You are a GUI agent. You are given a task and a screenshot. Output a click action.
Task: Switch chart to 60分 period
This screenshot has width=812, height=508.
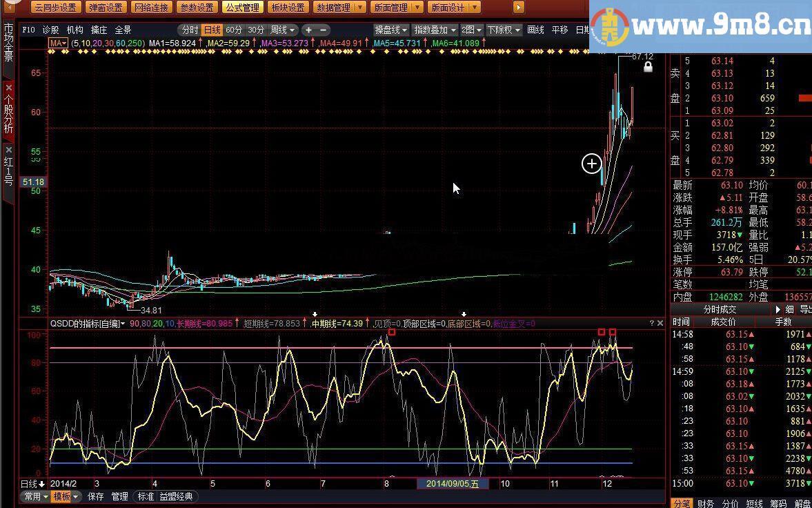pyautogui.click(x=234, y=30)
